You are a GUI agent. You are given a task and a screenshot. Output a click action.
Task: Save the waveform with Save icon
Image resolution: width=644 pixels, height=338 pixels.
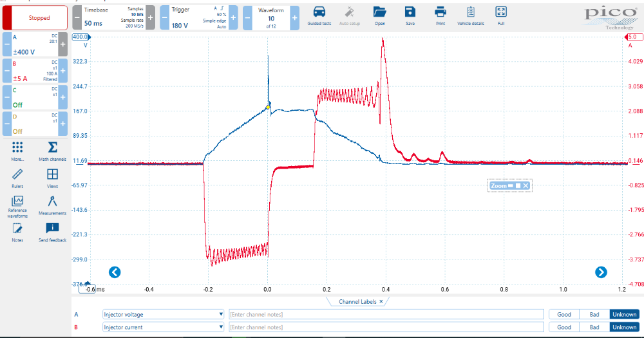click(410, 13)
